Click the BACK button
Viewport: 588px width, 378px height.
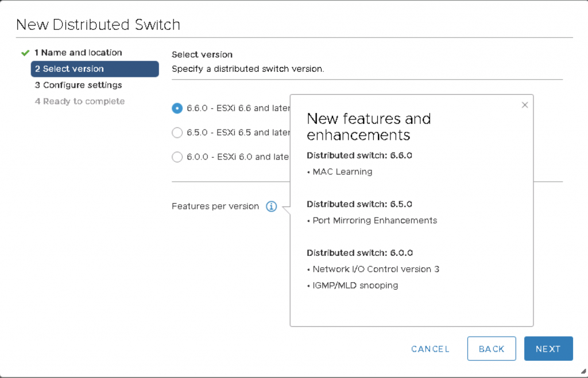(x=491, y=349)
